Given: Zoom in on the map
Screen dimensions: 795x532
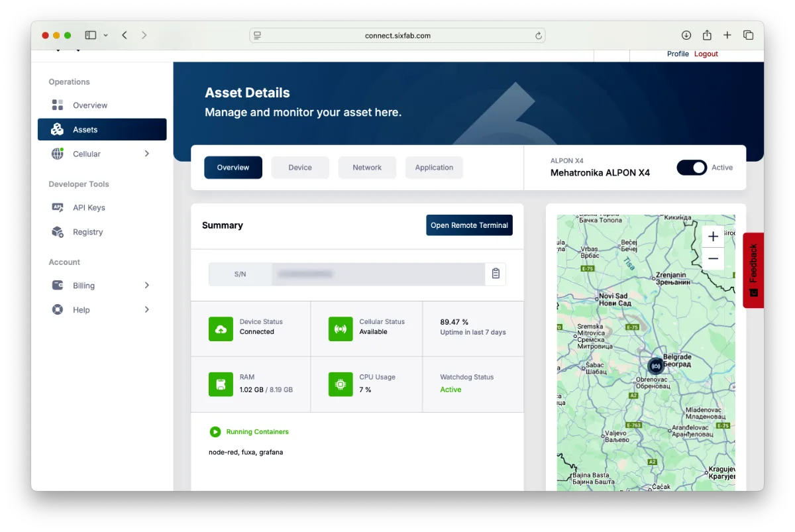Looking at the screenshot, I should pos(713,237).
